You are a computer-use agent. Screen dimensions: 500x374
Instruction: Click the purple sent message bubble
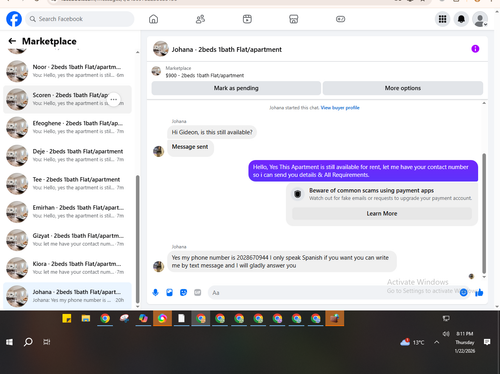(x=363, y=171)
